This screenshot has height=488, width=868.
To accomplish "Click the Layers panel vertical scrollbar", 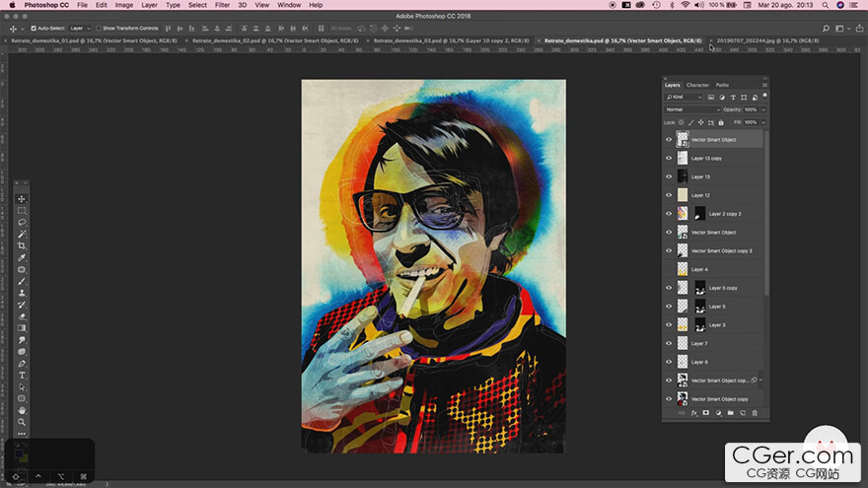I will (x=766, y=212).
